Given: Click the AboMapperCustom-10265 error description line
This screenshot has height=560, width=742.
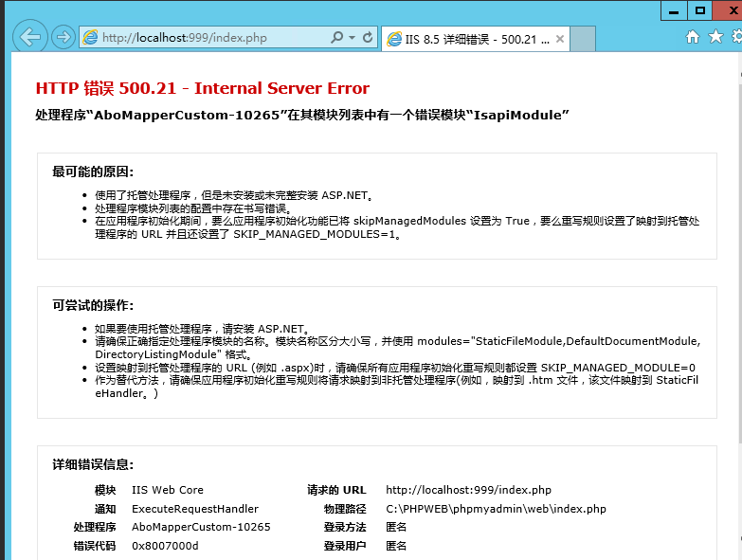Looking at the screenshot, I should pyautogui.click(x=302, y=115).
